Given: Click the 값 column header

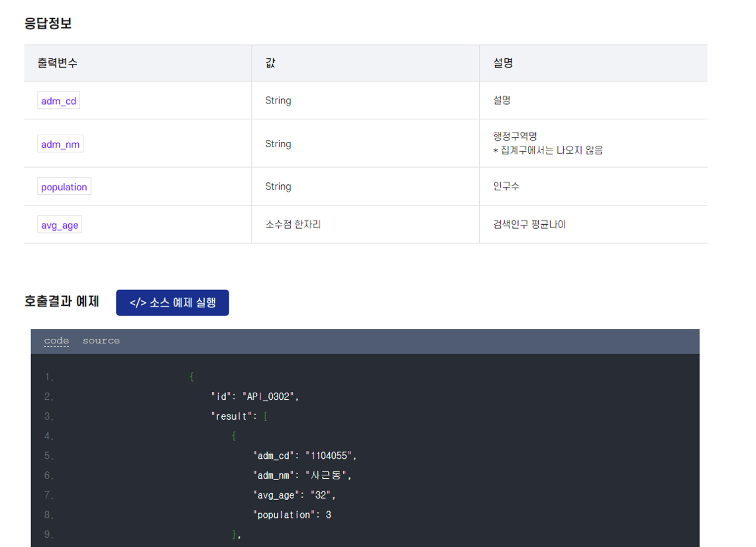Looking at the screenshot, I should point(268,62).
